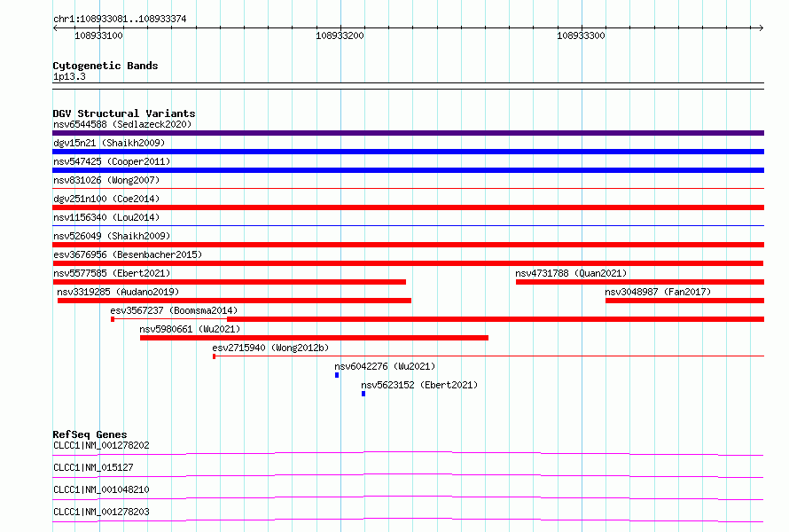Open nsv5623152 (Ebert2021) variant label
This screenshot has height=532, width=789.
[x=419, y=385]
